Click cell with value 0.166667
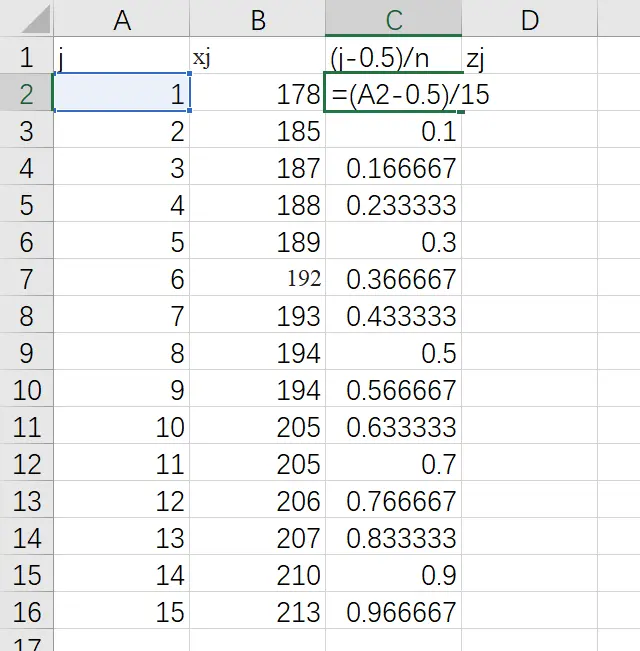Screen dimensions: 640x651 pos(393,166)
